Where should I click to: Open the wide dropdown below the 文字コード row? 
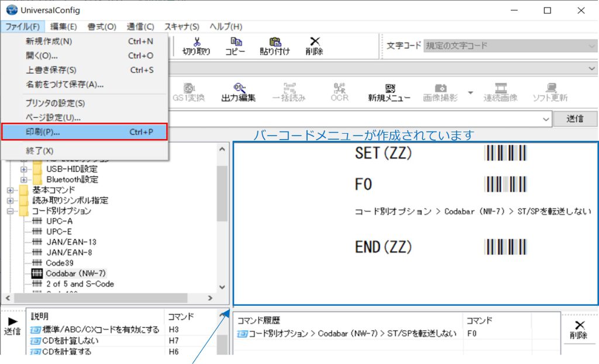tap(592, 69)
